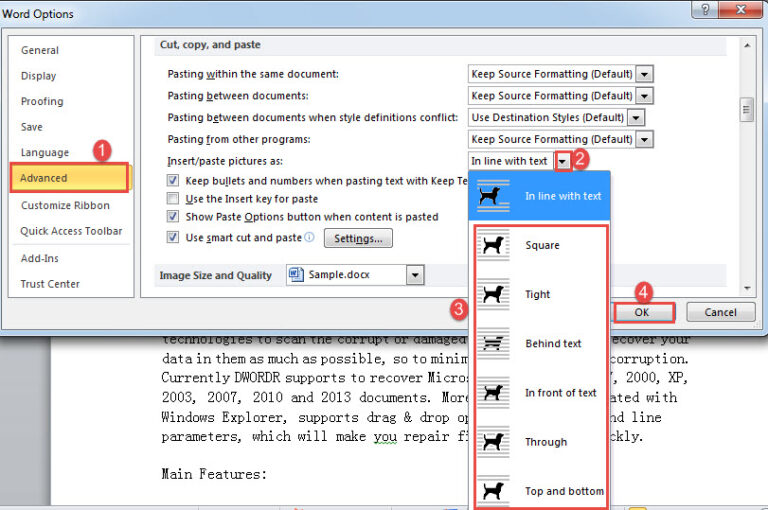Choose Square from the wrapping list
This screenshot has height=510, width=768.
(x=541, y=245)
